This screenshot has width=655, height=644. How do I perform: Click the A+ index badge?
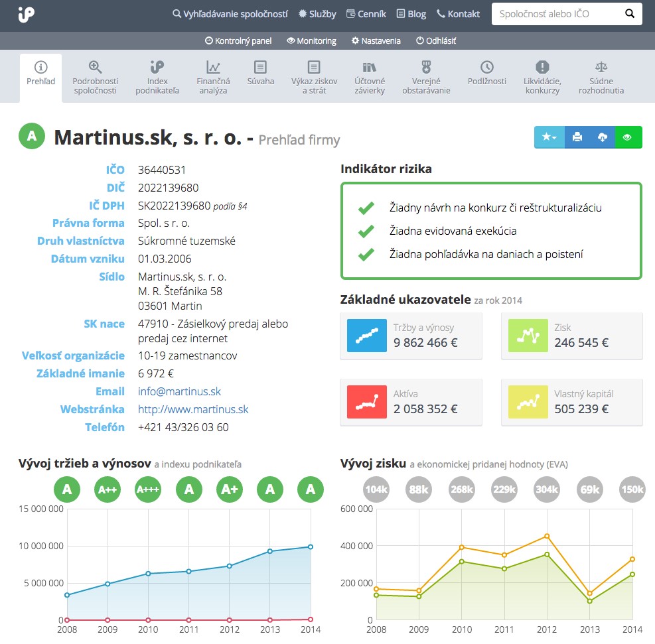230,489
